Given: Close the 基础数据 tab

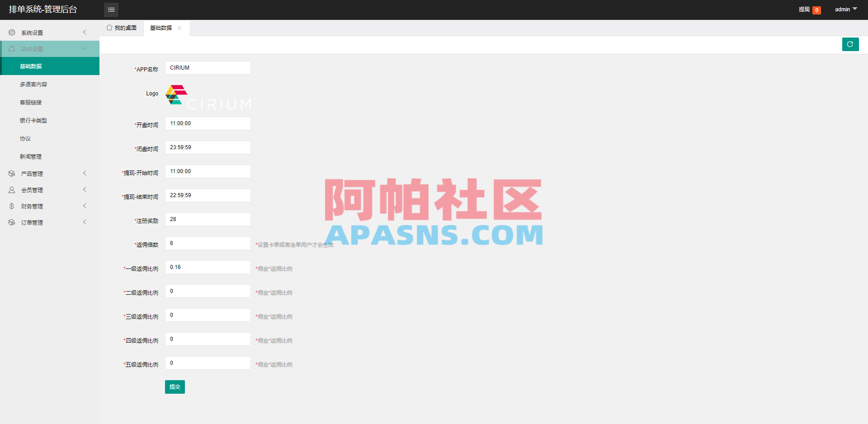Looking at the screenshot, I should click(x=179, y=28).
